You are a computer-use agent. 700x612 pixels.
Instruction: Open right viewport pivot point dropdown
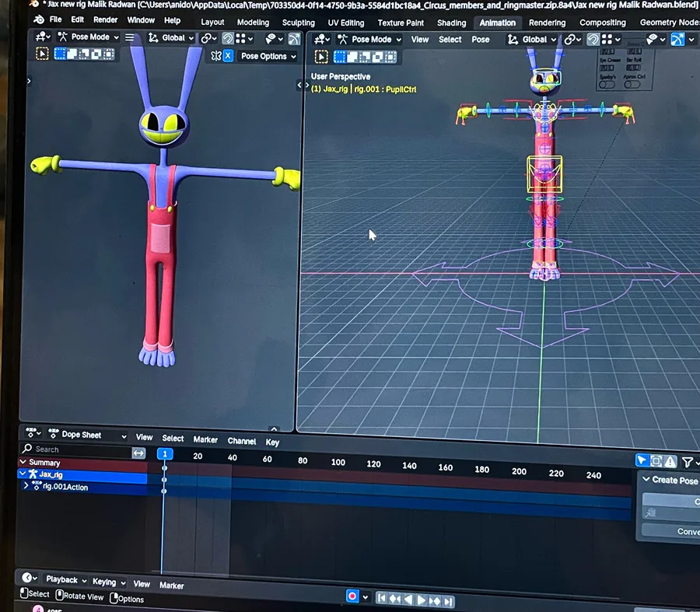[x=572, y=40]
